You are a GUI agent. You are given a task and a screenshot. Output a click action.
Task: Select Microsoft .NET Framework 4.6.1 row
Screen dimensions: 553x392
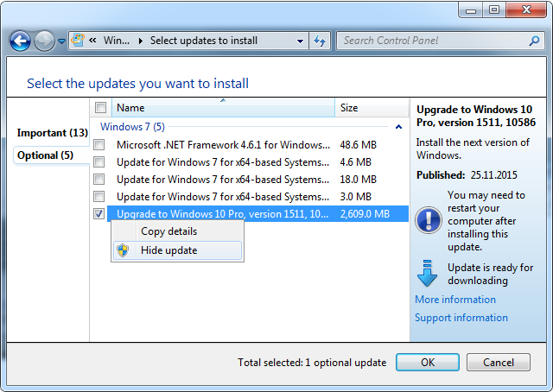(x=257, y=144)
